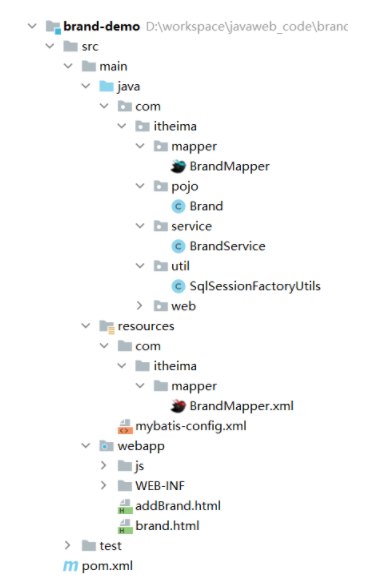
Task: Select the util package label
Action: pos(180,266)
